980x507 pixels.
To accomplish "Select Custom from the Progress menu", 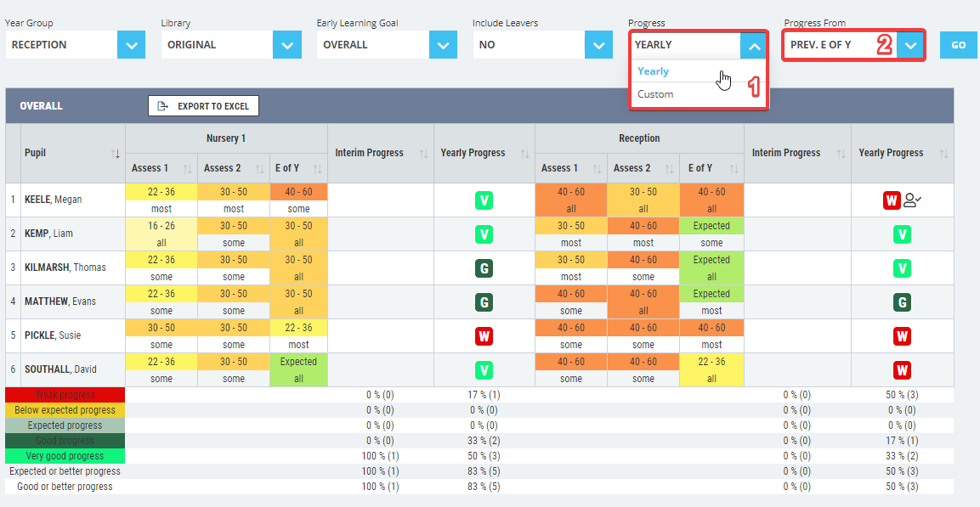I will tap(654, 93).
